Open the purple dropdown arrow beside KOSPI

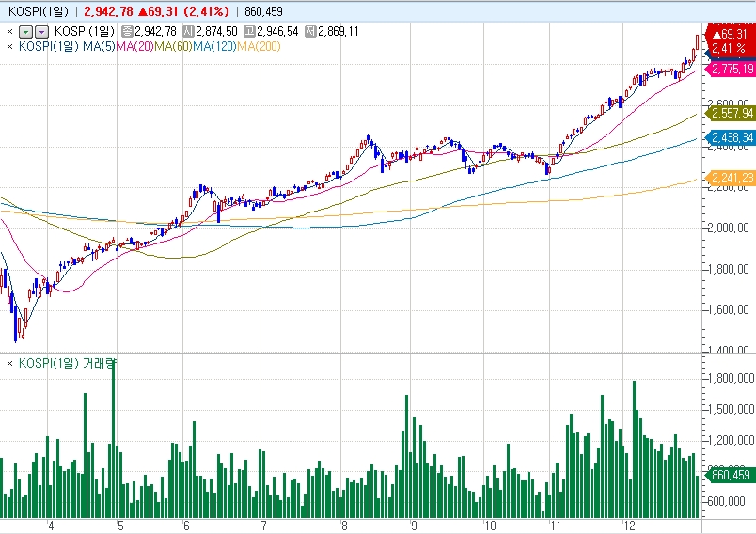40,31
